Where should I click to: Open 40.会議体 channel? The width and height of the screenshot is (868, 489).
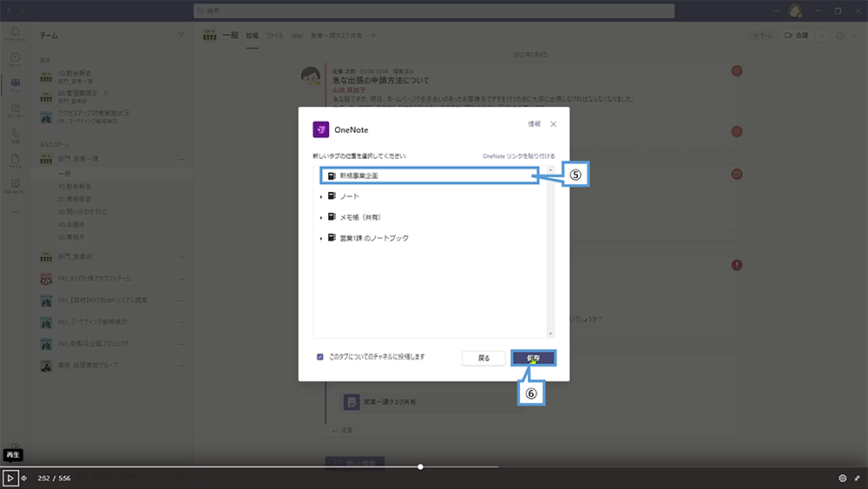[71, 224]
